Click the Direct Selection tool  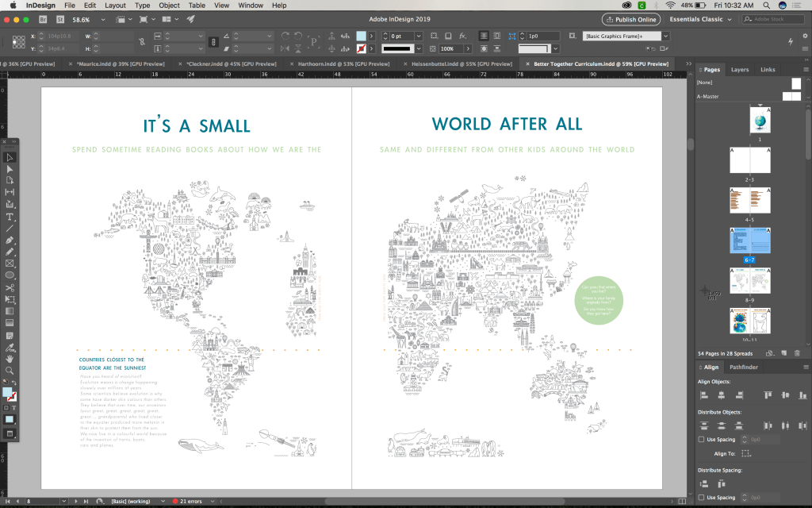click(10, 168)
